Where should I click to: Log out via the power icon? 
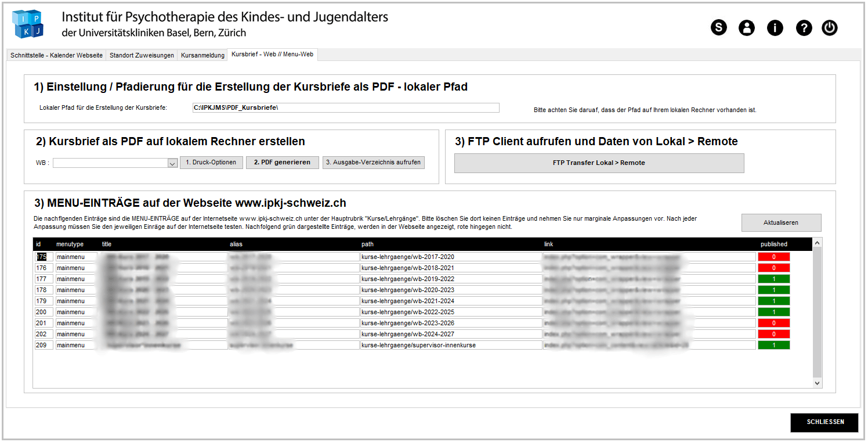tap(829, 27)
